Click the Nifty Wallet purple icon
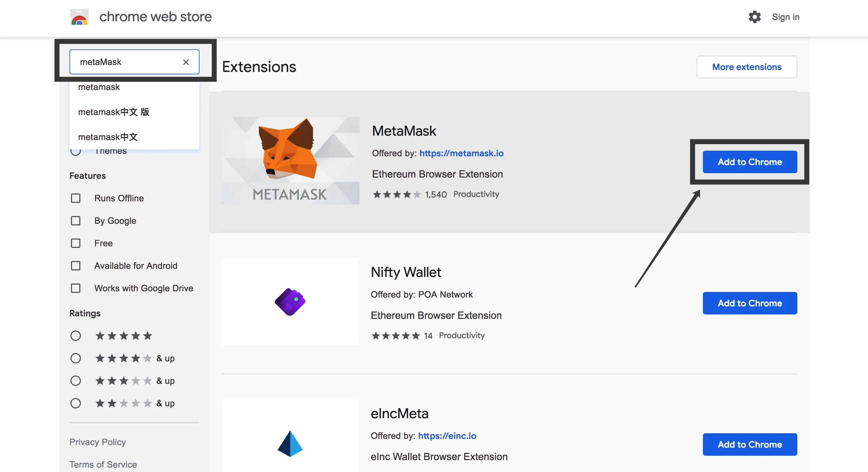This screenshot has width=868, height=472. click(x=290, y=302)
